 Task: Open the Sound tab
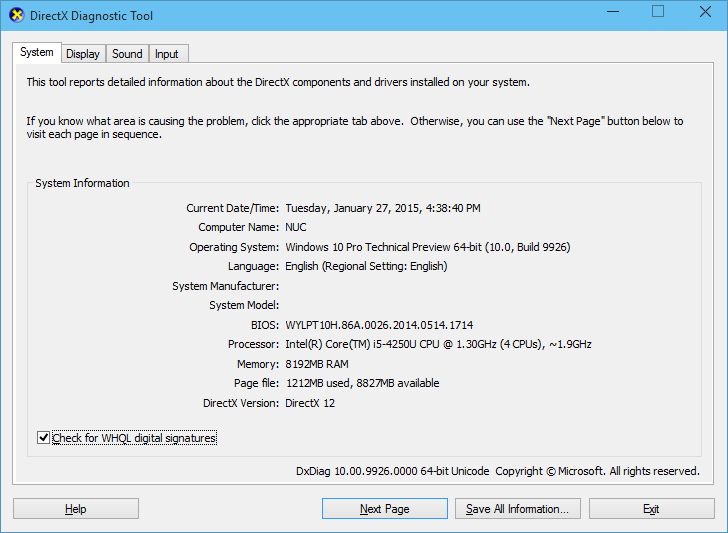coord(127,54)
